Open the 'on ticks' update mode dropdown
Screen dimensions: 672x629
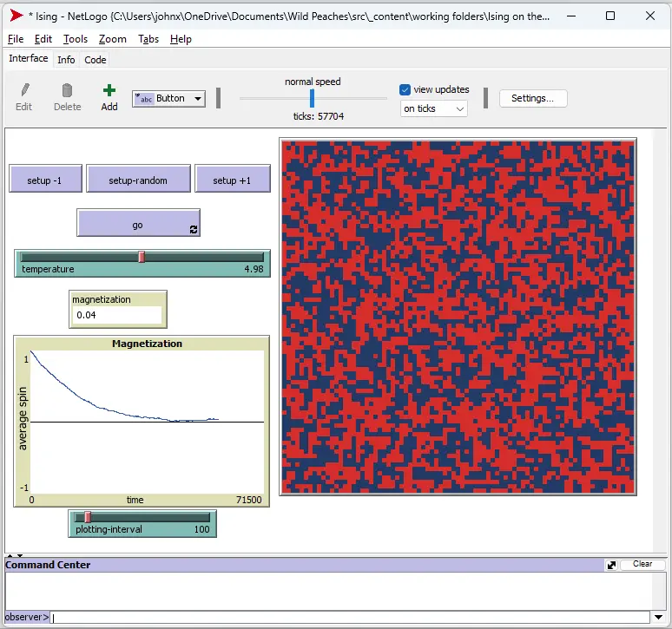pyautogui.click(x=434, y=108)
